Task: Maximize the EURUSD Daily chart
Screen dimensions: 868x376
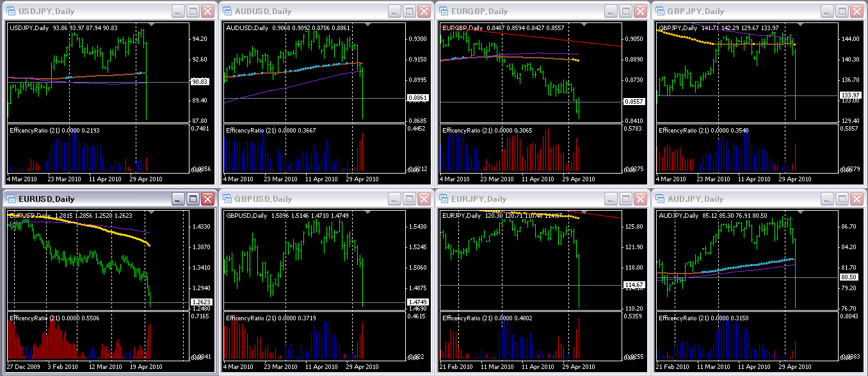Action: point(193,199)
